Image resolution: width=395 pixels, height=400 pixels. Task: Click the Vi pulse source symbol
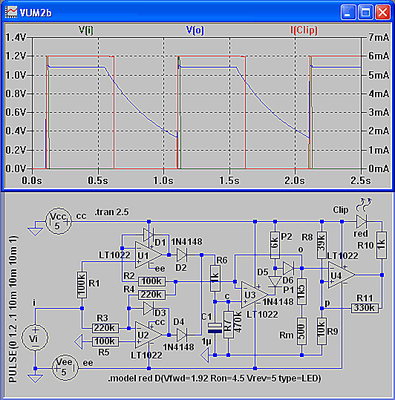(35, 338)
